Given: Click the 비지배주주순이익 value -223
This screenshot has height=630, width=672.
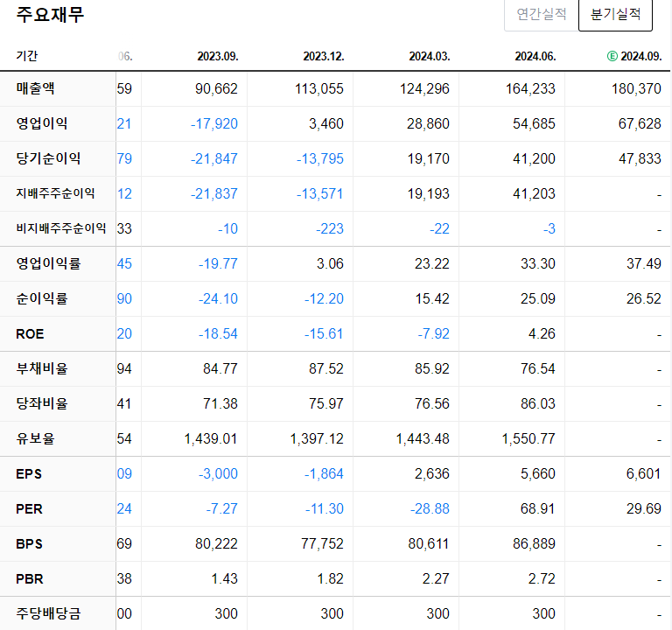Looking at the screenshot, I should (330, 229).
